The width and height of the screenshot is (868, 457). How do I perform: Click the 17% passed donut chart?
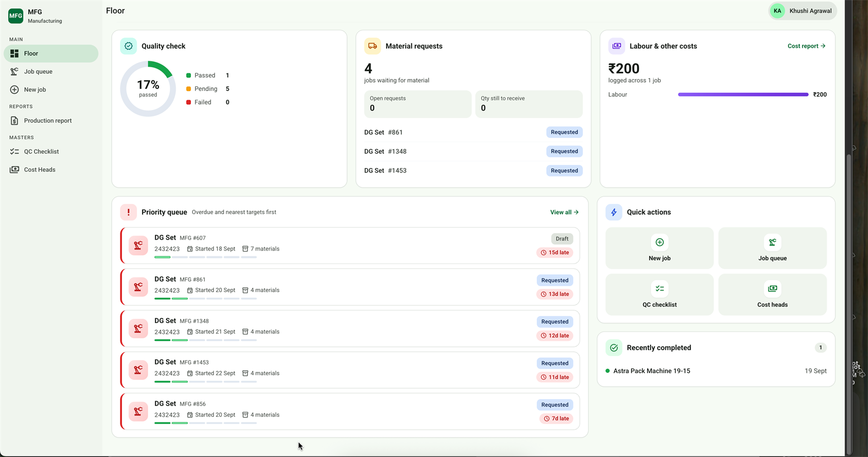tap(148, 88)
